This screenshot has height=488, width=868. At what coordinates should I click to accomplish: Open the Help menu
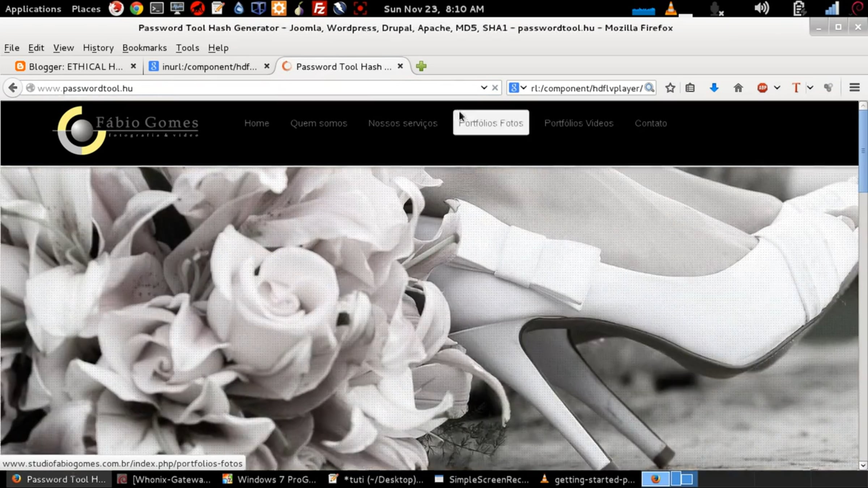(x=218, y=48)
